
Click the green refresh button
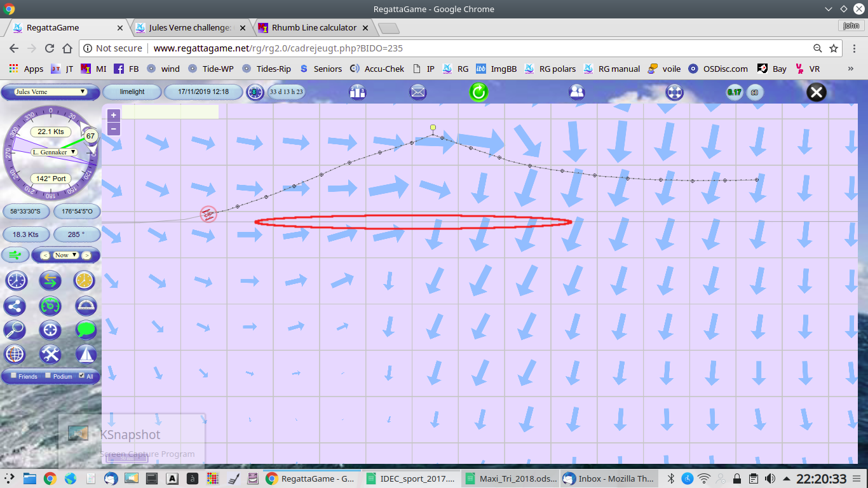click(x=478, y=92)
